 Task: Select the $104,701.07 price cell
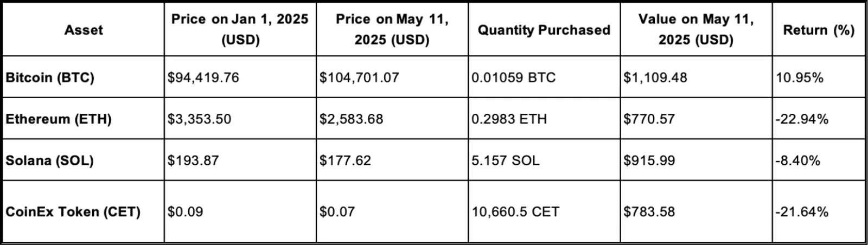click(x=392, y=77)
